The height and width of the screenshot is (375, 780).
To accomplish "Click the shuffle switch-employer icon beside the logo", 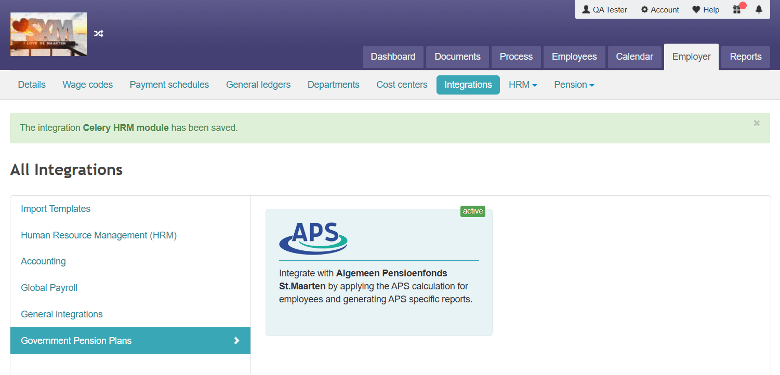I will [98, 33].
